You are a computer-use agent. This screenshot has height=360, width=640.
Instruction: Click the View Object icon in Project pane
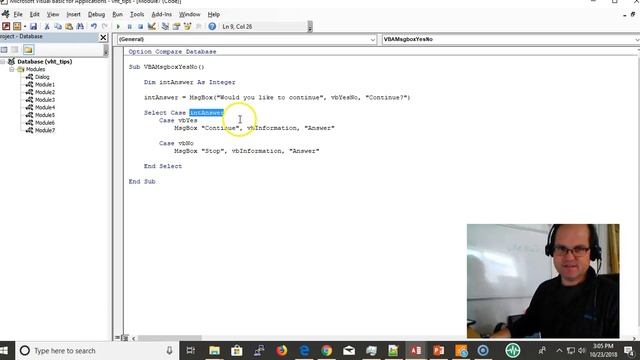pyautogui.click(x=15, y=50)
